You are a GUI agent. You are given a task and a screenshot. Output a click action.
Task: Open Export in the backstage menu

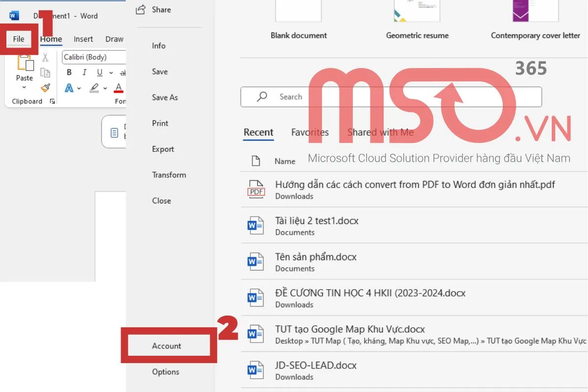pyautogui.click(x=164, y=149)
